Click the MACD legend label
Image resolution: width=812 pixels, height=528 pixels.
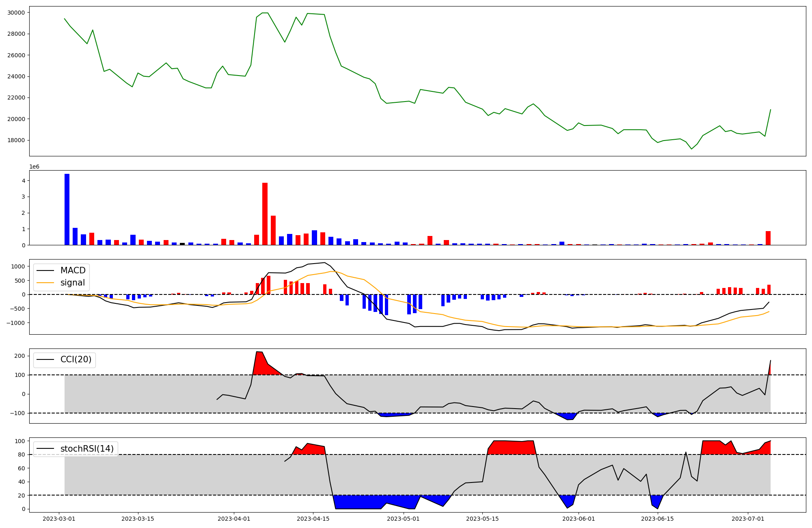(x=73, y=270)
